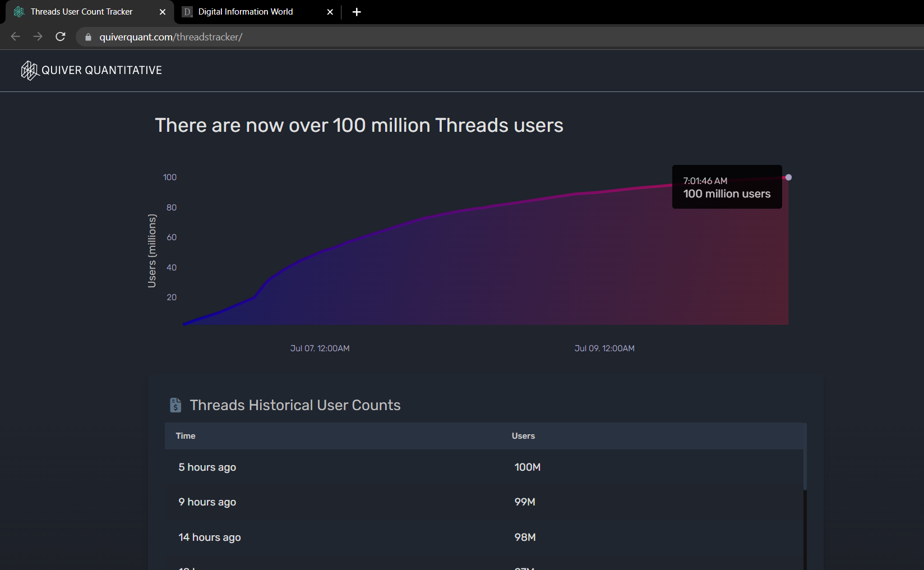The width and height of the screenshot is (924, 570).
Task: Click the 'Users (millions)' axis title
Action: point(152,251)
